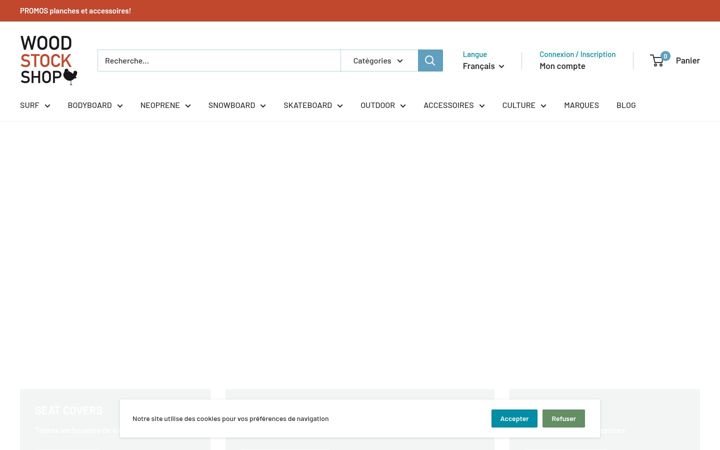Expand the NEOPRENE menu
The width and height of the screenshot is (720, 450).
coord(165,105)
